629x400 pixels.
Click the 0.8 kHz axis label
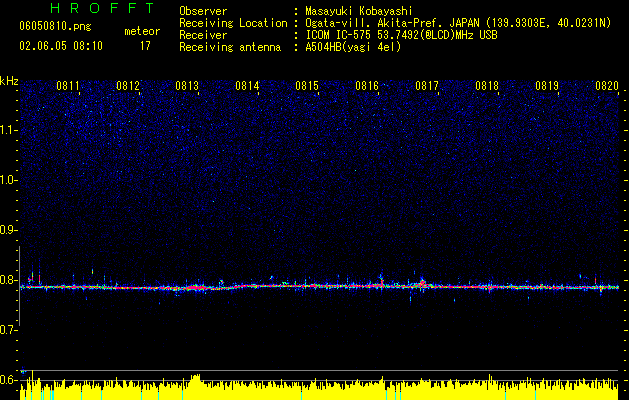9,280
